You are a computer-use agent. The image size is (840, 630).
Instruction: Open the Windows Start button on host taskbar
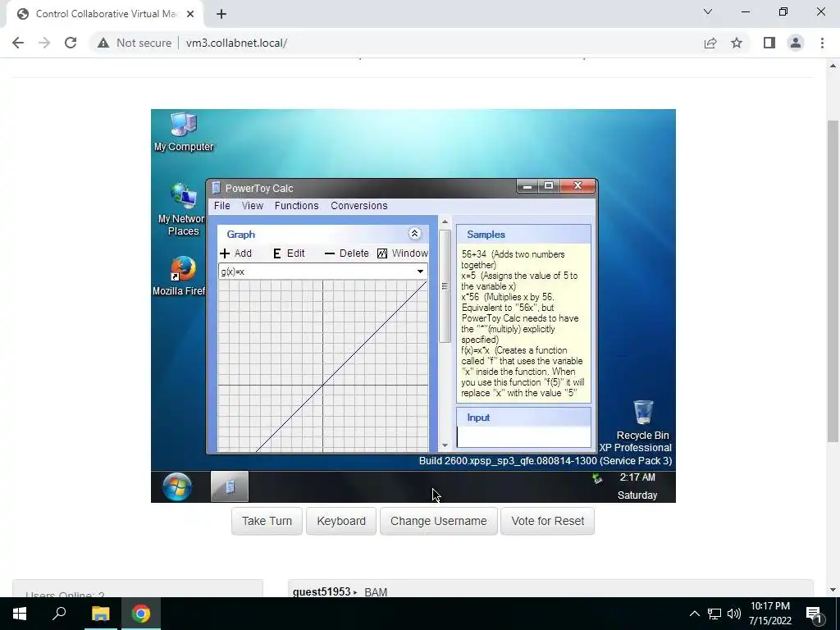coord(20,614)
